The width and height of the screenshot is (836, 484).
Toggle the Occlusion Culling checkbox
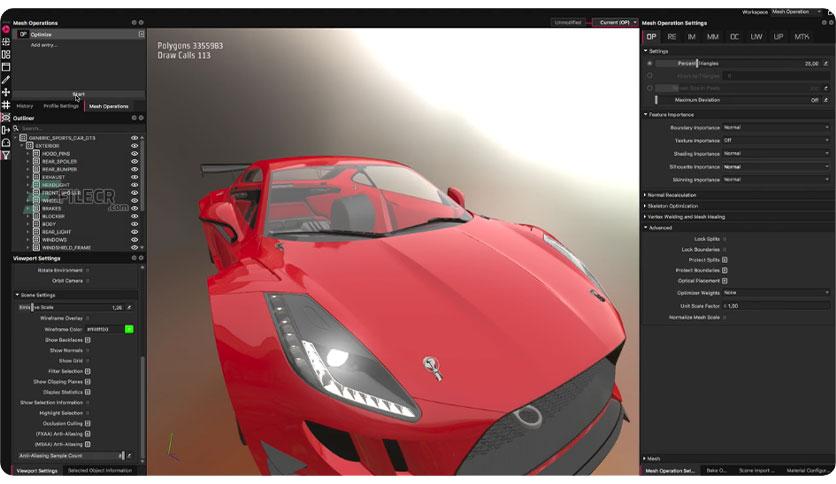coord(87,424)
